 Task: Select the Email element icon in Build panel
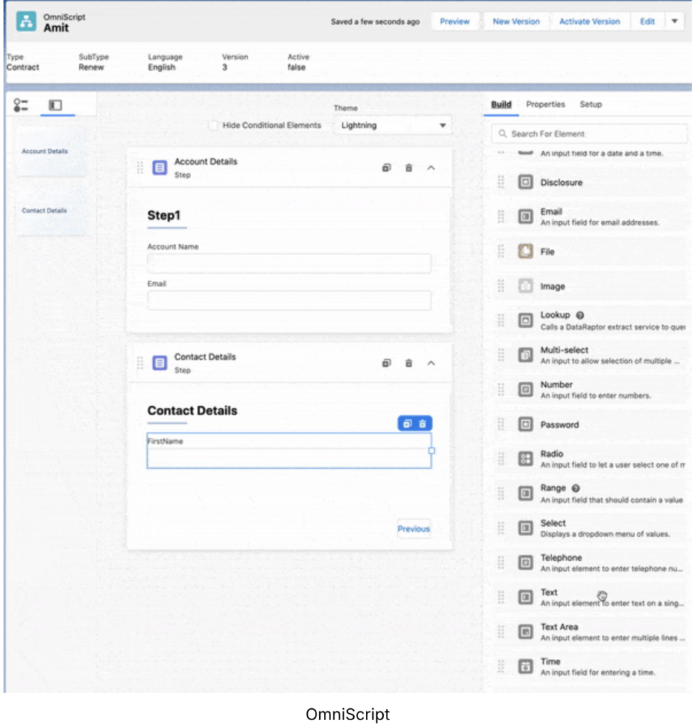[525, 217]
